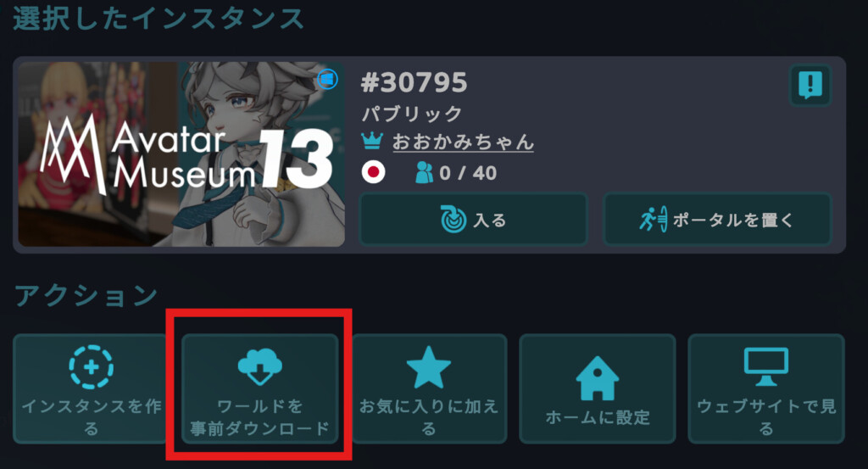Click the player count people icon
Image resolution: width=868 pixels, height=469 pixels.
(x=424, y=173)
